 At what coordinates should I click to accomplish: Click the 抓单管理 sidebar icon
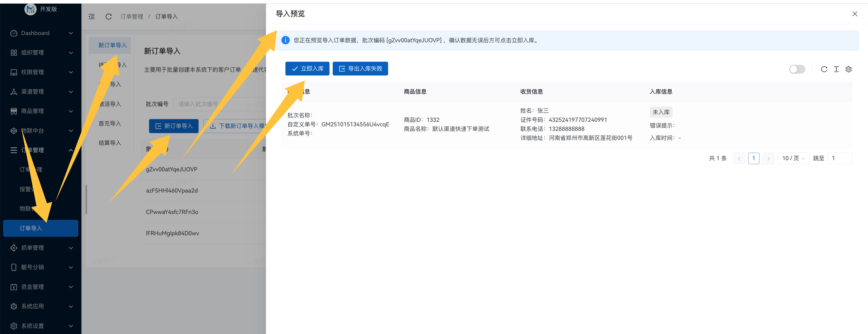click(14, 247)
